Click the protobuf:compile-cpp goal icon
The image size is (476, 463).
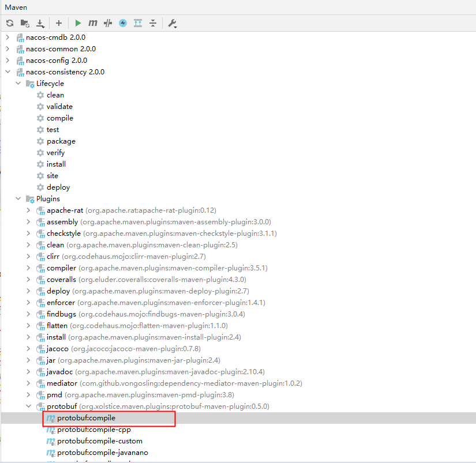point(51,430)
